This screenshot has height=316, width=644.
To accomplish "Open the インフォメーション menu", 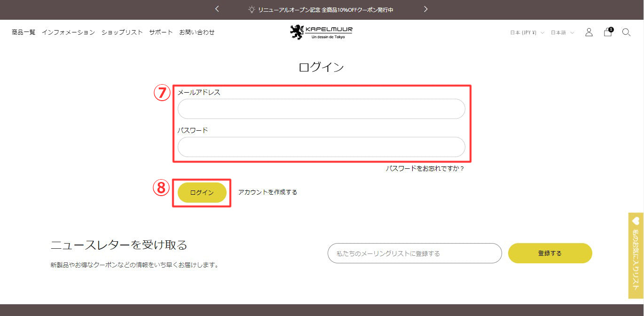I will coord(68,32).
